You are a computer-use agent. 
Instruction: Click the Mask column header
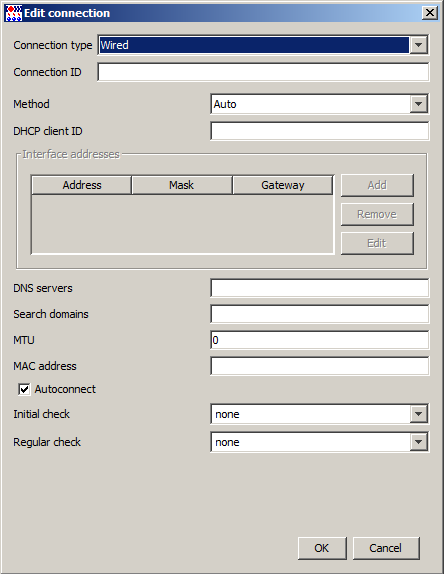(x=182, y=185)
